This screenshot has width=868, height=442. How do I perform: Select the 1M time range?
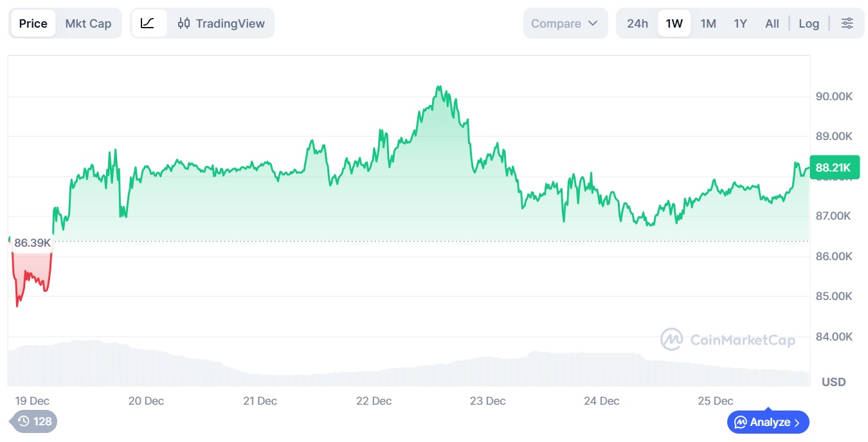click(708, 24)
